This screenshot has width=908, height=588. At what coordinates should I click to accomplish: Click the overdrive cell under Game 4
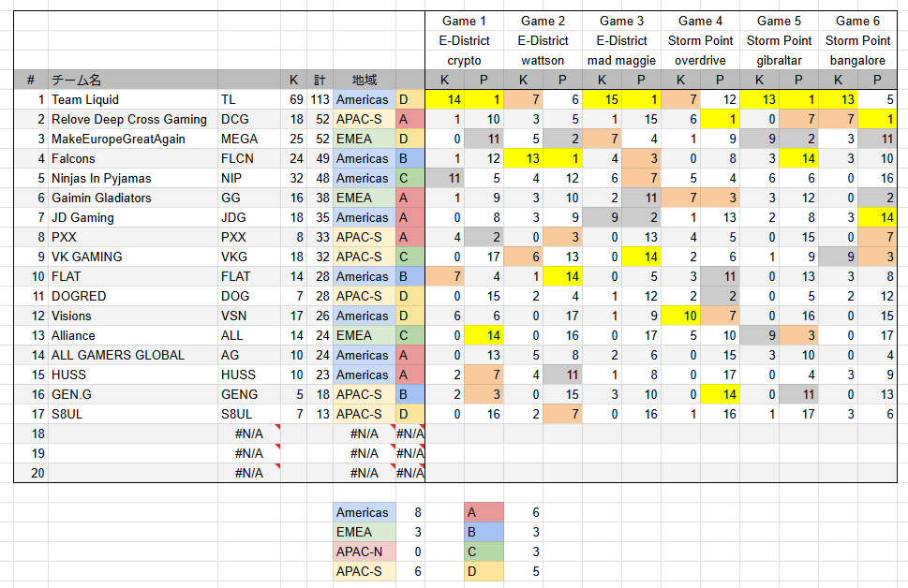tap(701, 60)
